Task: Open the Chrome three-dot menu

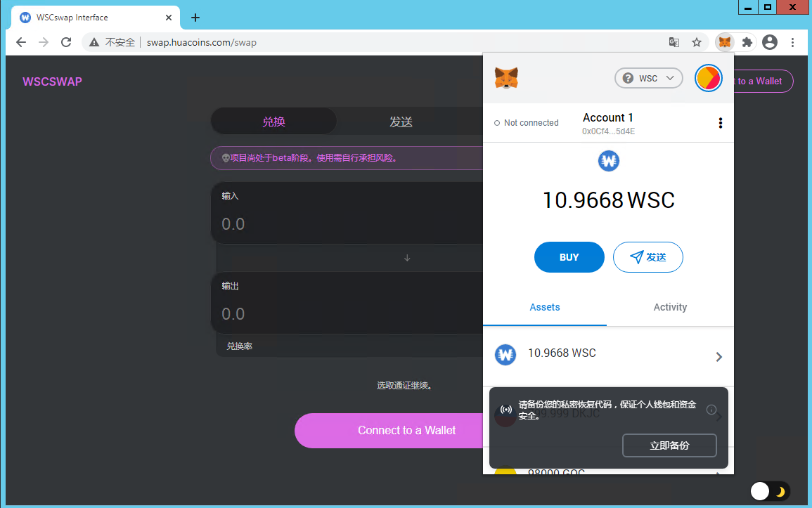Action: 792,42
